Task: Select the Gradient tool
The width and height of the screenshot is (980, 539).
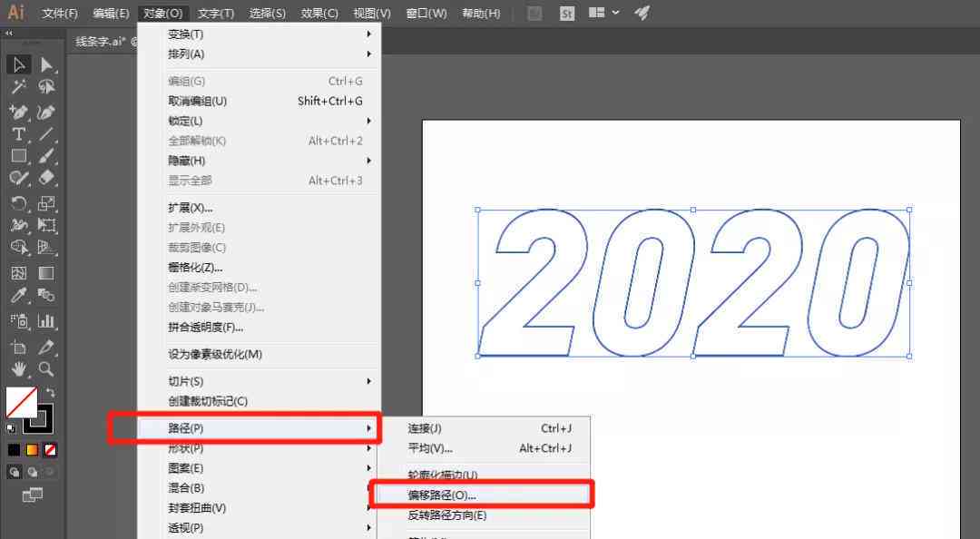Action: tap(46, 273)
